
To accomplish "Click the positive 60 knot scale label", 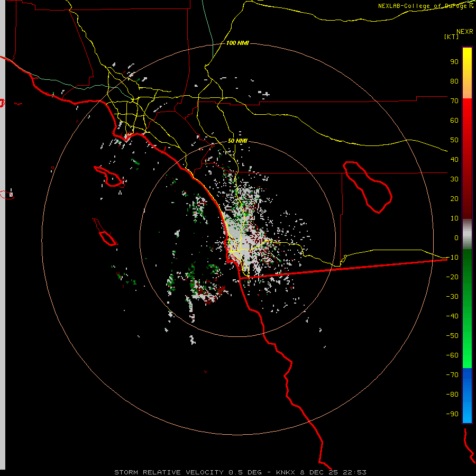I will [x=454, y=120].
